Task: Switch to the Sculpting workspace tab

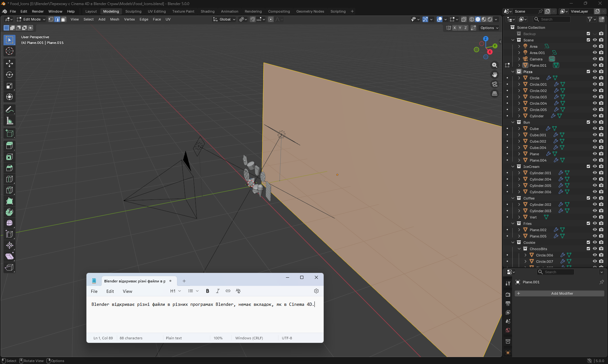Action: (x=133, y=11)
